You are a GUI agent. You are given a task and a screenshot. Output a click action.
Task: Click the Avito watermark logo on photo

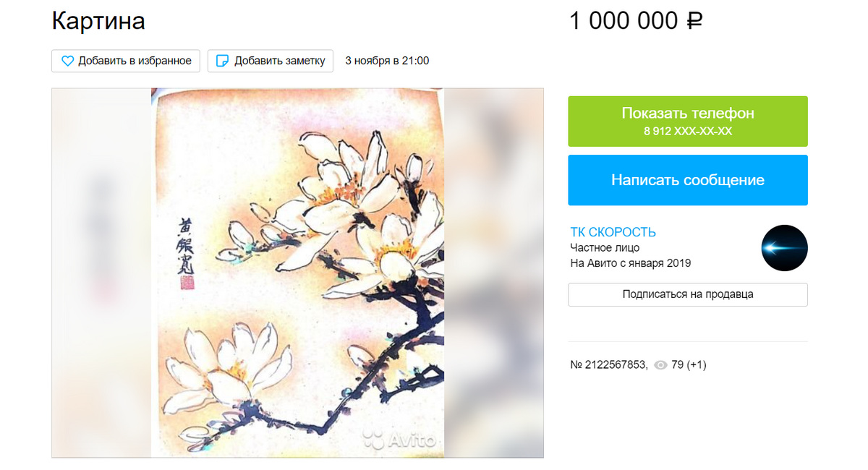pyautogui.click(x=399, y=438)
